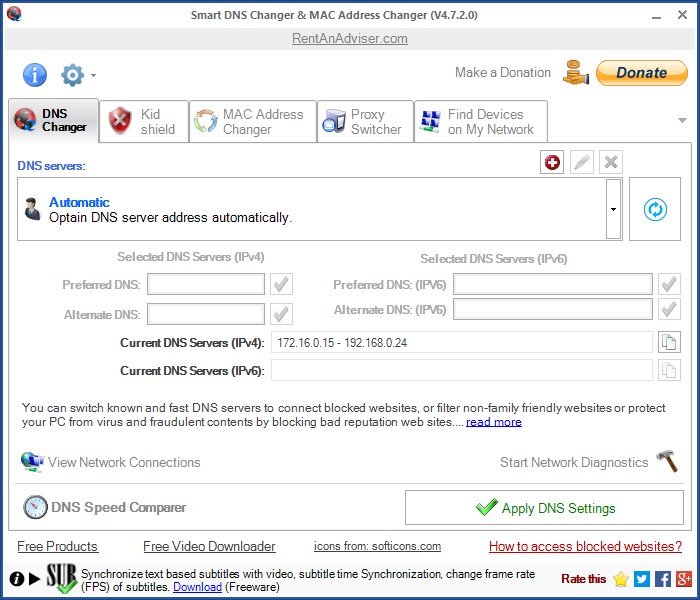Click the Rate this label
Image resolution: width=700 pixels, height=600 pixels.
coord(583,579)
